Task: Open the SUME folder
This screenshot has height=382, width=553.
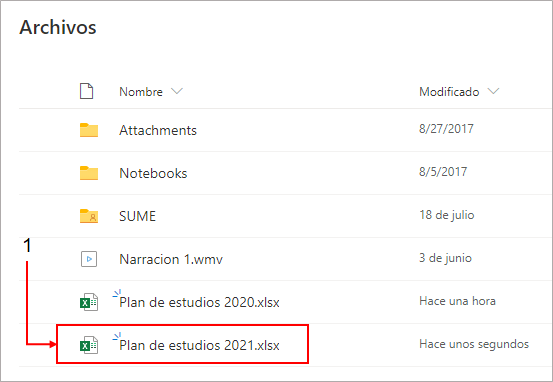Action: pos(137,217)
